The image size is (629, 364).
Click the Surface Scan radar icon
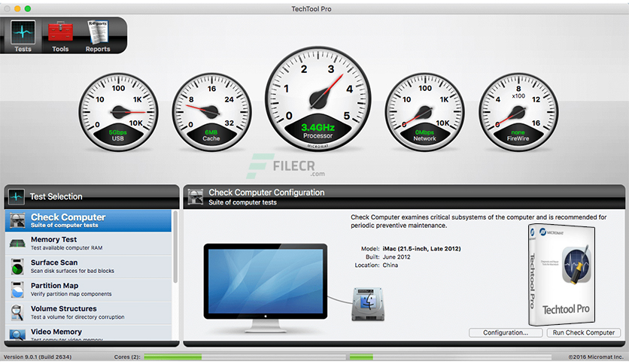pos(17,266)
